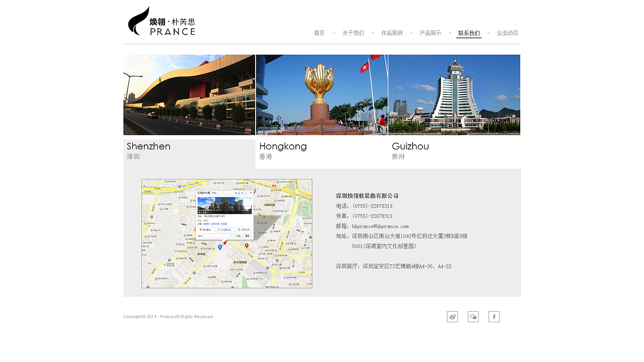Open the 作品案例 navigation menu item

pyautogui.click(x=391, y=33)
